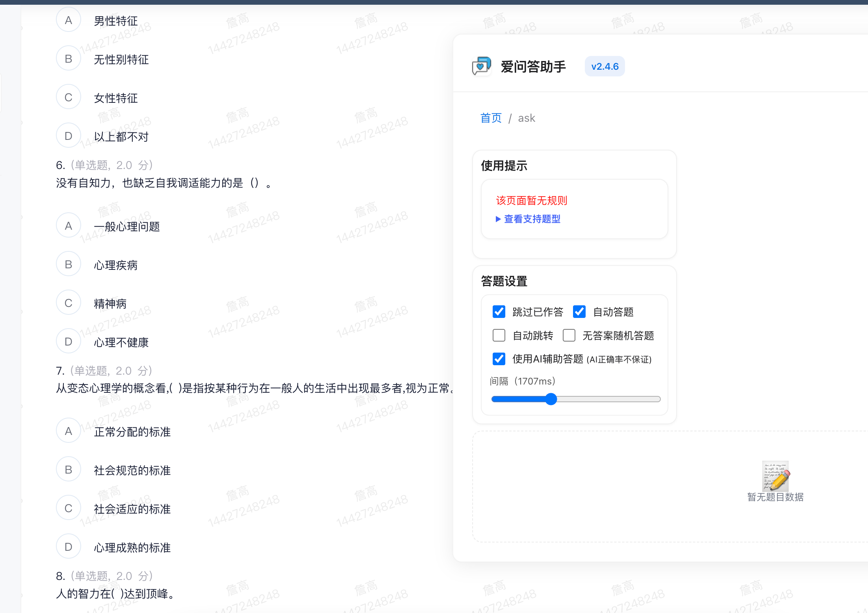Click the 爱问答助手 chat heart logo icon

click(x=481, y=66)
